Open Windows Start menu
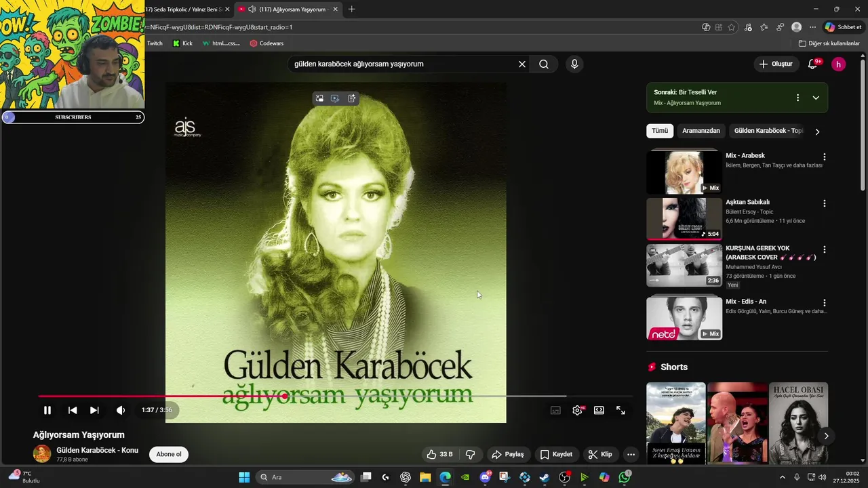 coord(244,477)
